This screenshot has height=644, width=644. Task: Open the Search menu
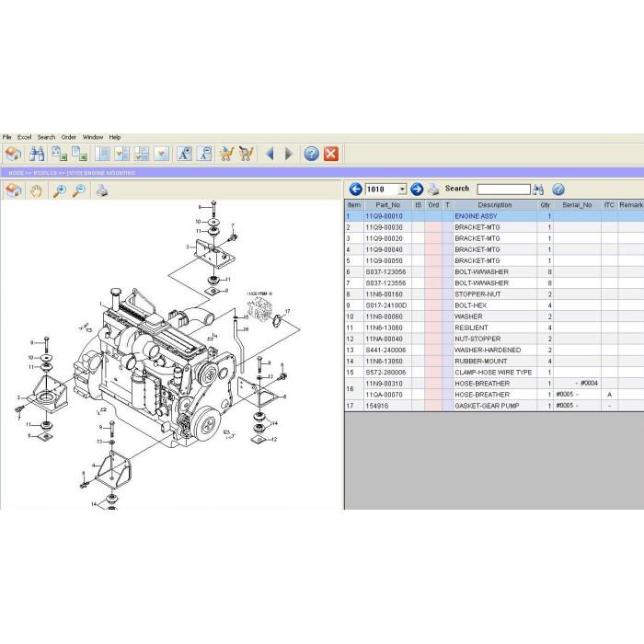pos(46,137)
